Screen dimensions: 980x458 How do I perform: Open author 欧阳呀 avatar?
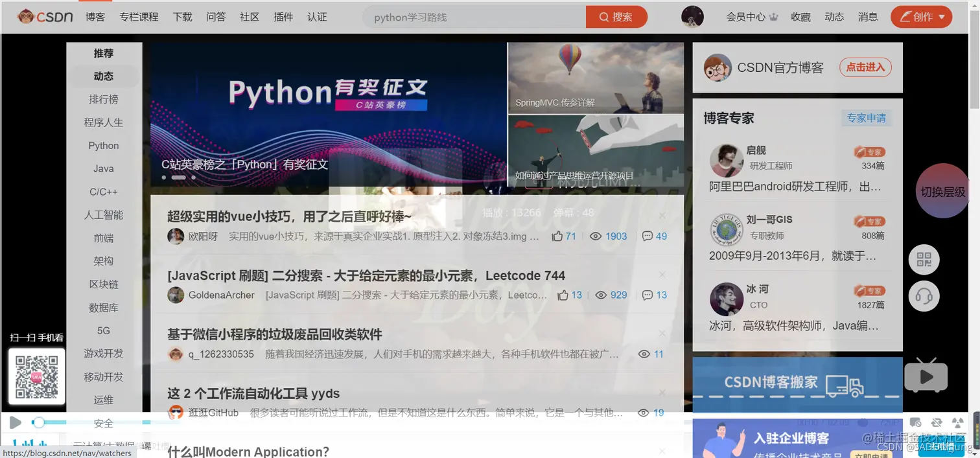click(x=176, y=236)
